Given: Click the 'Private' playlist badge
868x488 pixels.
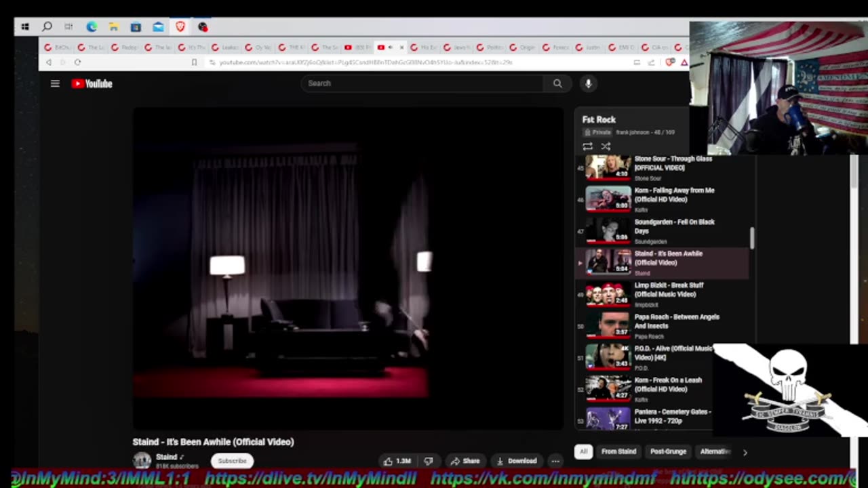Looking at the screenshot, I should coord(597,132).
